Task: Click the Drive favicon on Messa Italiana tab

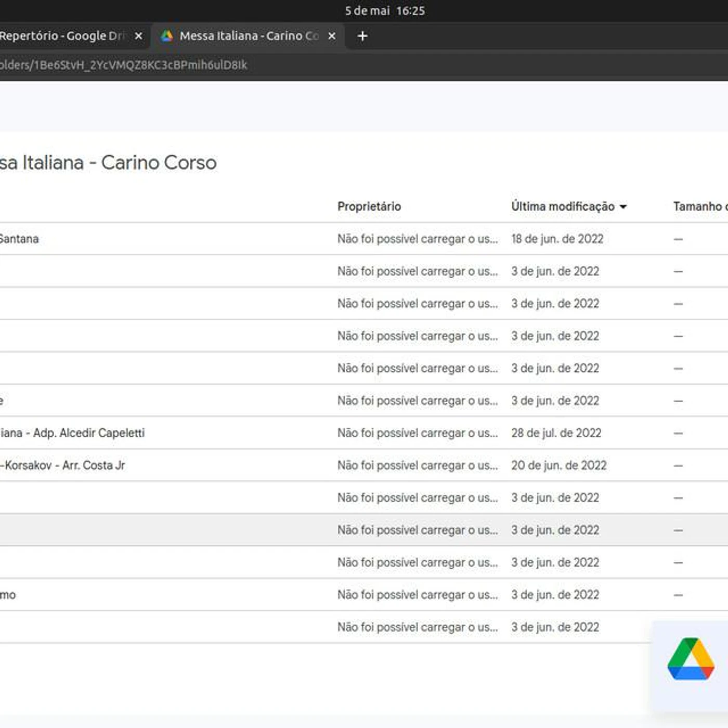Action: (167, 36)
